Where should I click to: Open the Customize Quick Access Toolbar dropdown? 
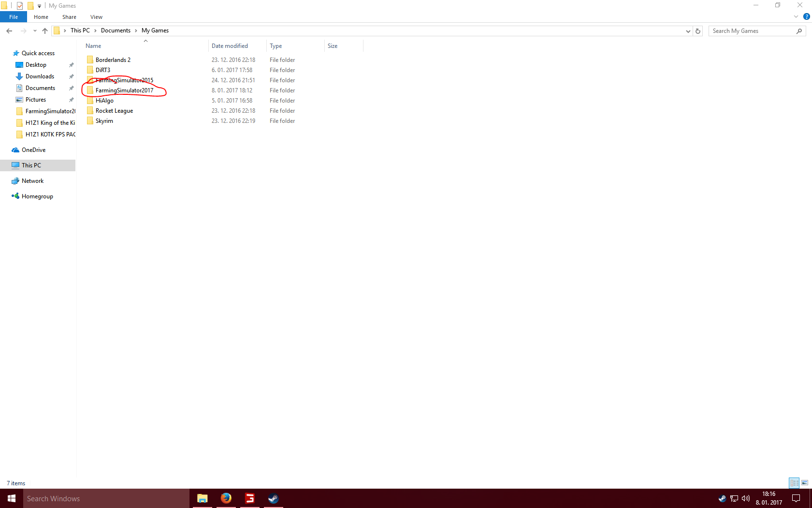click(x=39, y=6)
